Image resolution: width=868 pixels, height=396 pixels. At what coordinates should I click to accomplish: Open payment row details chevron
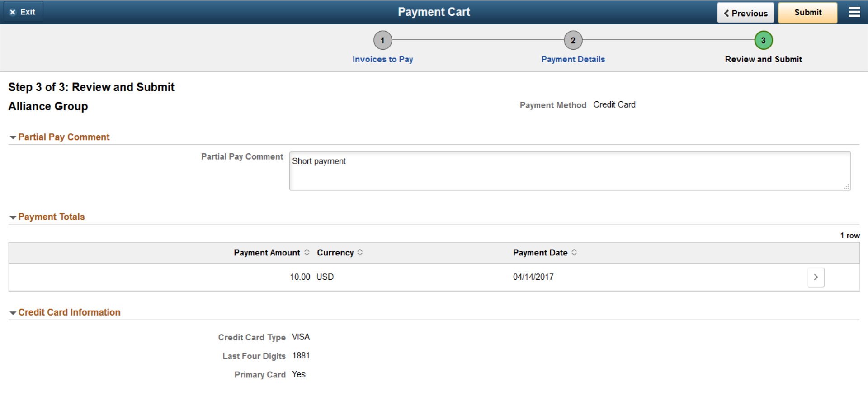(x=816, y=277)
